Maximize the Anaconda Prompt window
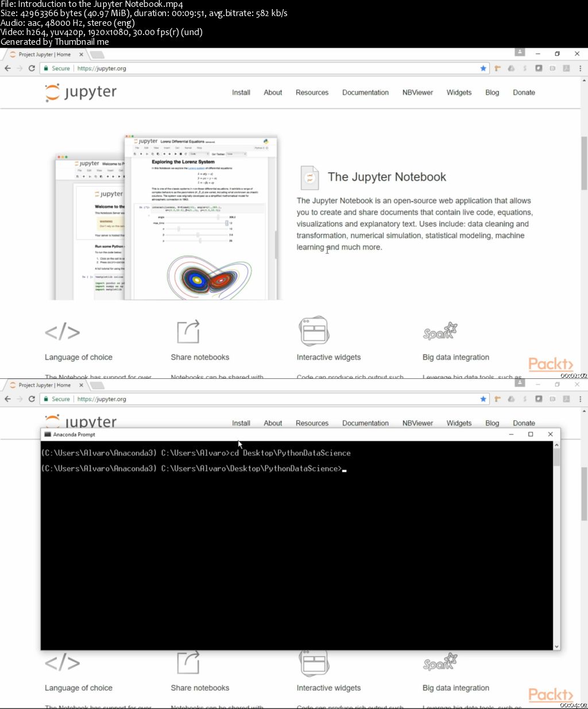Viewport: 588px width, 709px height. click(x=531, y=435)
